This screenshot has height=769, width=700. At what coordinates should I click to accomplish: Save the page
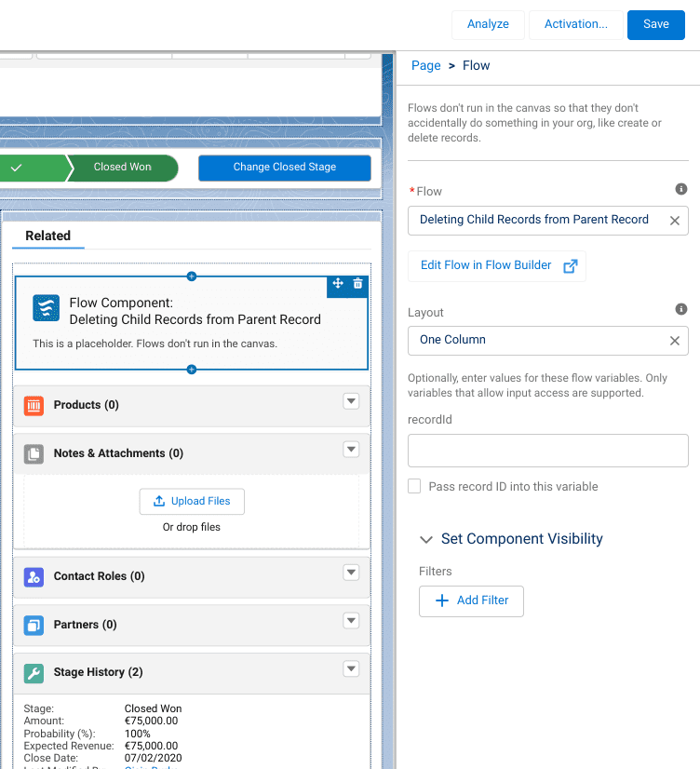tap(656, 24)
